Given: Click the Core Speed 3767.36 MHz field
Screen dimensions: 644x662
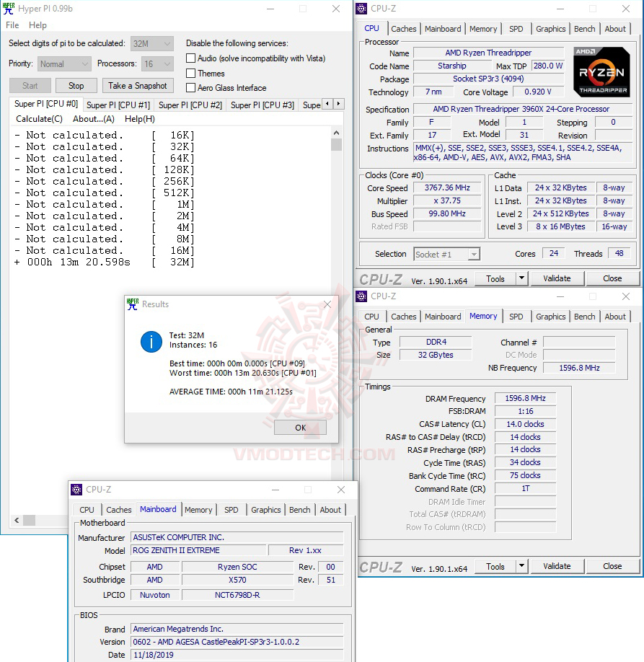Looking at the screenshot, I should [447, 188].
